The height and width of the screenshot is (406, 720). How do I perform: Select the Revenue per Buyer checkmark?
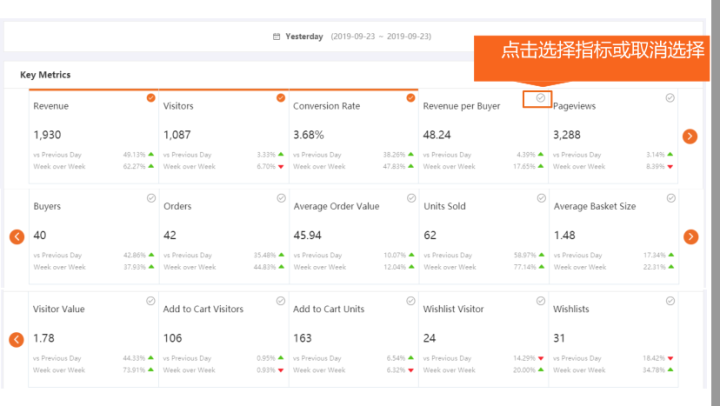(x=540, y=98)
